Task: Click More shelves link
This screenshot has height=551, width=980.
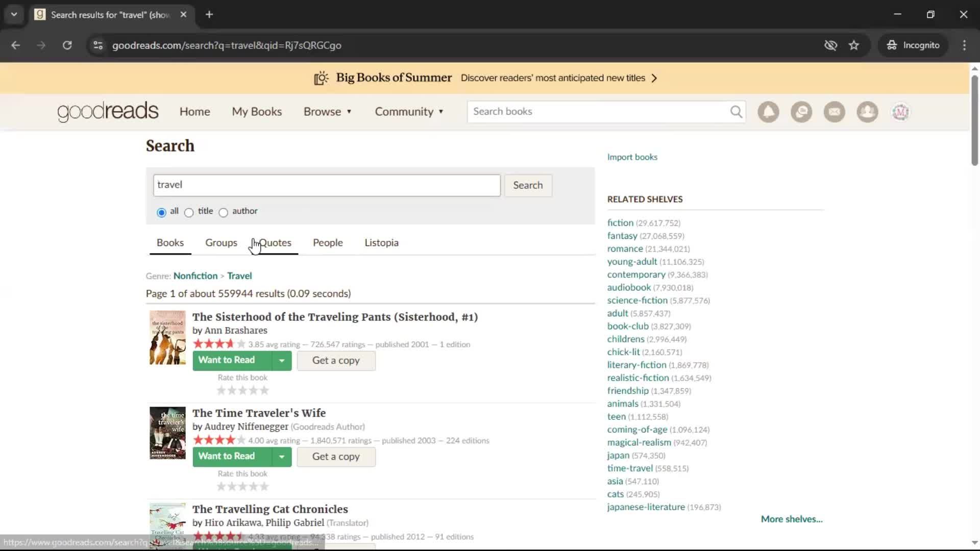Action: pos(792,519)
